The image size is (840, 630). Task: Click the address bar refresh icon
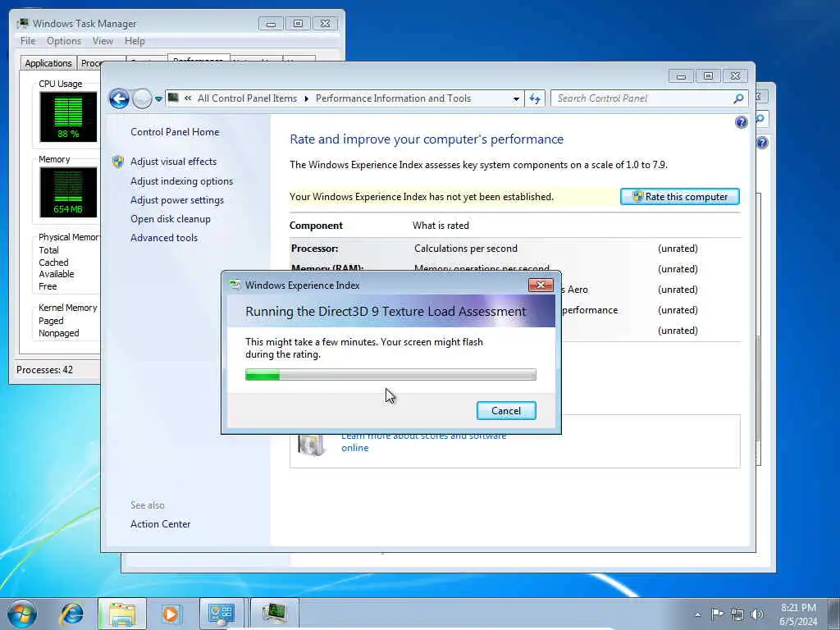[535, 98]
